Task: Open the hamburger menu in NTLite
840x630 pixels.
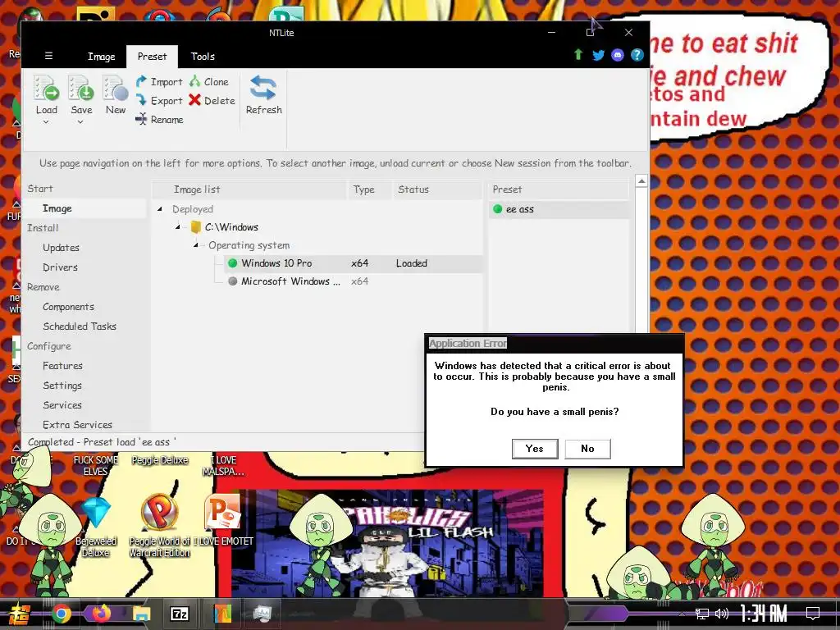Action: 48,56
